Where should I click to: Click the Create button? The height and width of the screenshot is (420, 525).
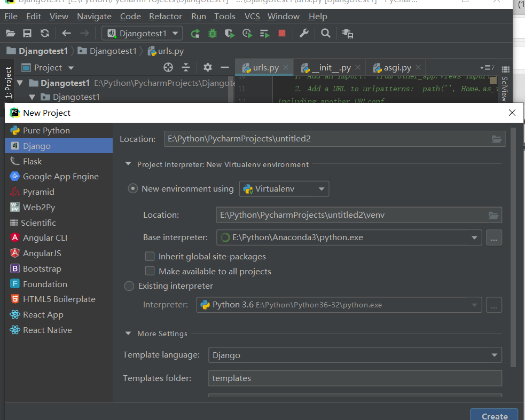pos(494,415)
